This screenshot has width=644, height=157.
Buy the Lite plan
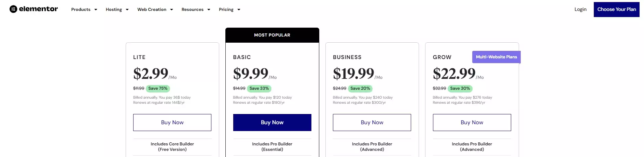click(x=172, y=123)
